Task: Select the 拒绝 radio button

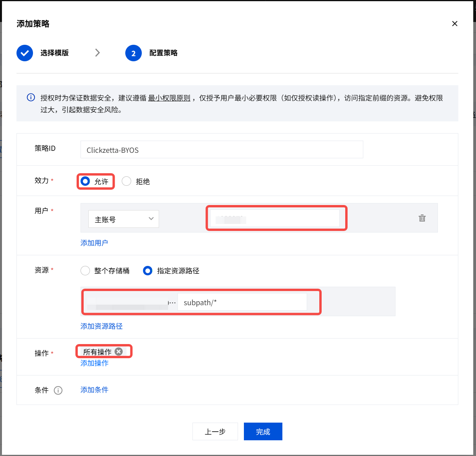Action: pos(126,181)
